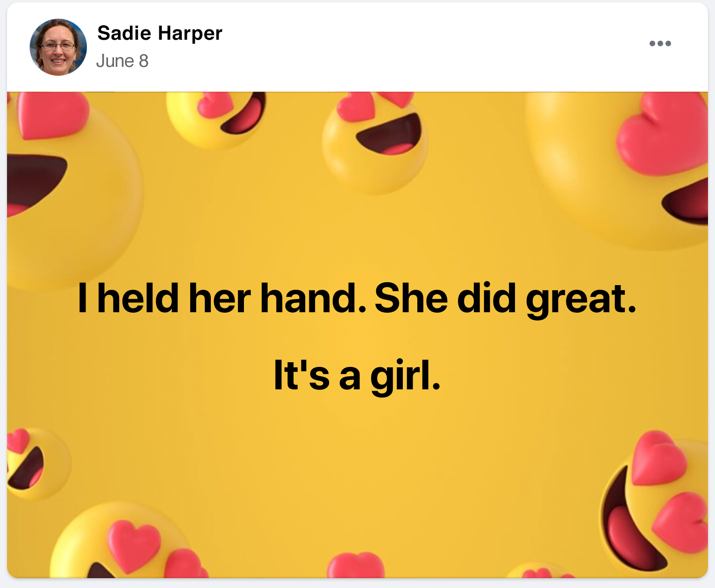Click the pink heart at bottom center edge
Image resolution: width=715 pixels, height=588 pixels.
(x=356, y=566)
